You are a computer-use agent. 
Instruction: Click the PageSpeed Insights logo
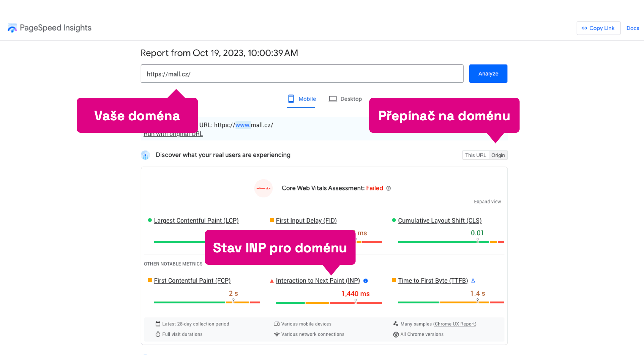click(x=12, y=28)
